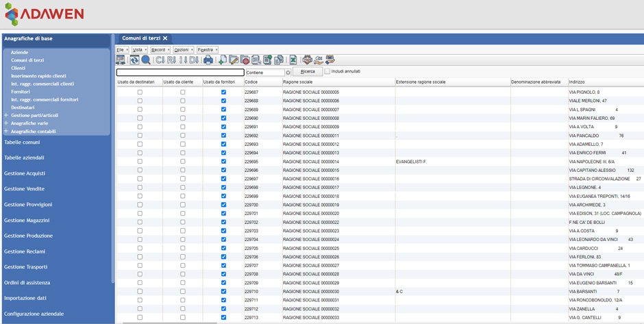Open the Contiene filter dropdown

coord(288,72)
